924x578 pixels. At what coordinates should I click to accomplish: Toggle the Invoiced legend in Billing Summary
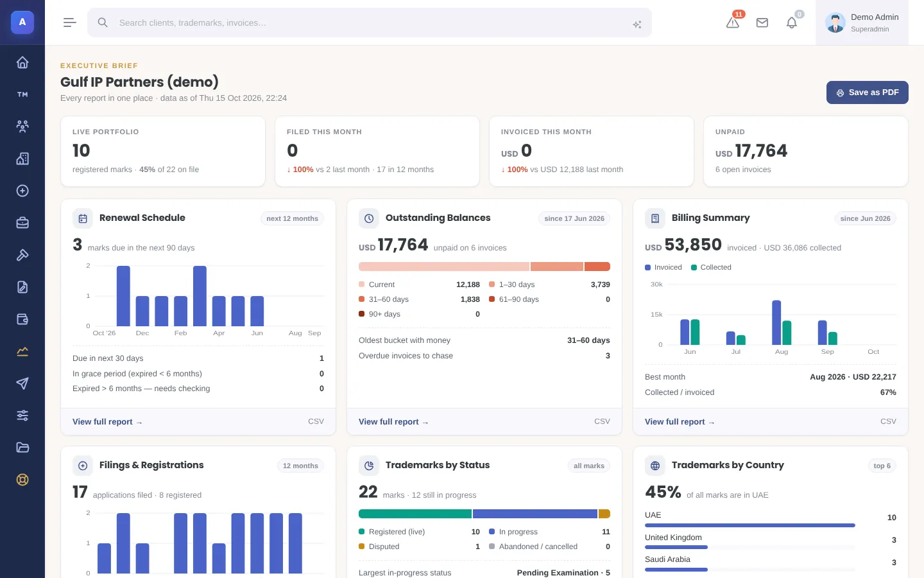click(x=663, y=267)
